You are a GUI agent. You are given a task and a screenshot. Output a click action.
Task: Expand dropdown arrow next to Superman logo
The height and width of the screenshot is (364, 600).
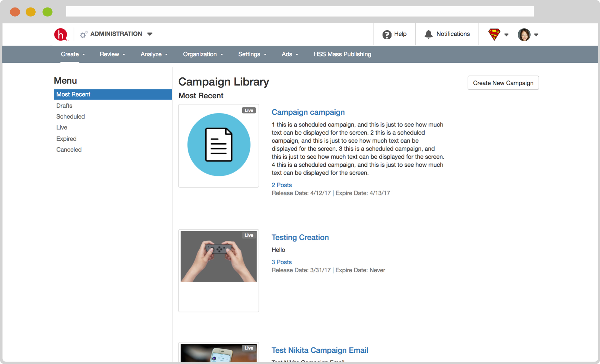point(507,35)
